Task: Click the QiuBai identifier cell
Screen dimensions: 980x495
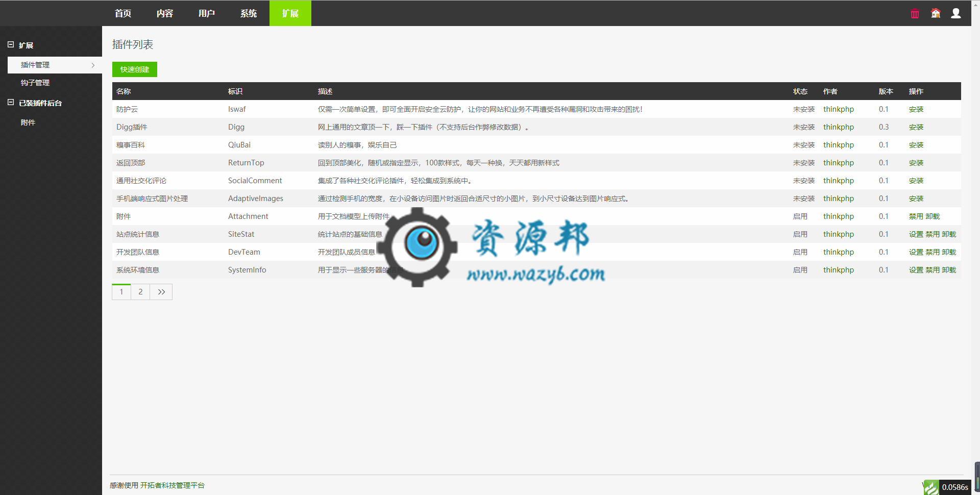Action: coord(239,145)
